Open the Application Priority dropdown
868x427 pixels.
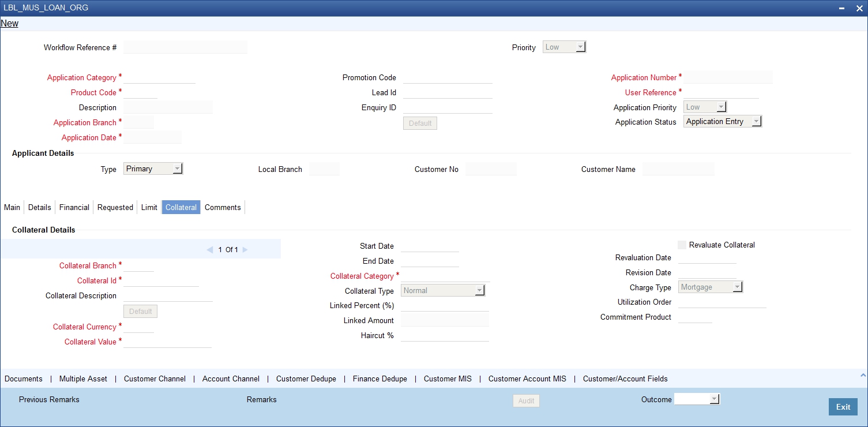pyautogui.click(x=705, y=107)
